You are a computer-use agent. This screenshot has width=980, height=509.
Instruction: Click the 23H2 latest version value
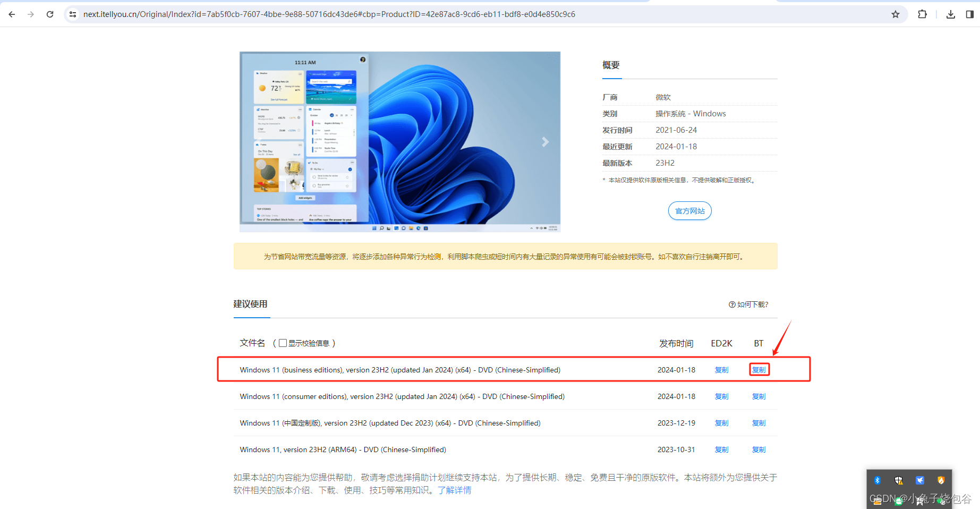[665, 163]
